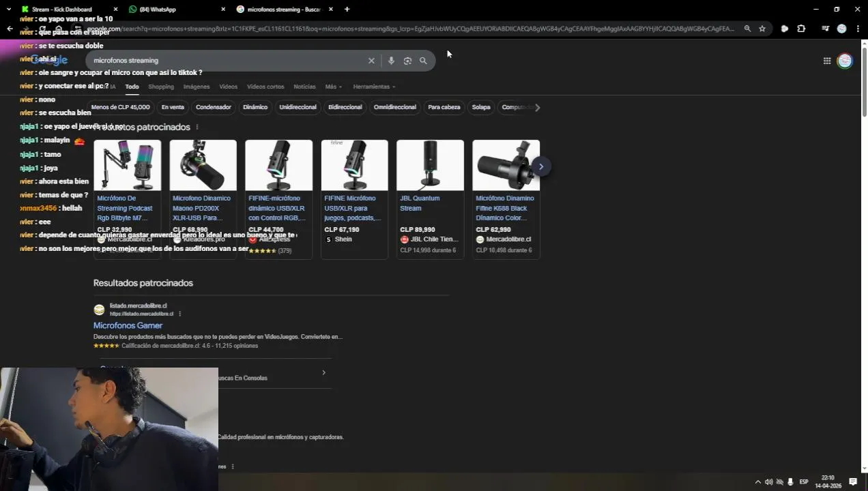Expand the sitelink row chevron under Microfonos Gamer

pyautogui.click(x=323, y=372)
